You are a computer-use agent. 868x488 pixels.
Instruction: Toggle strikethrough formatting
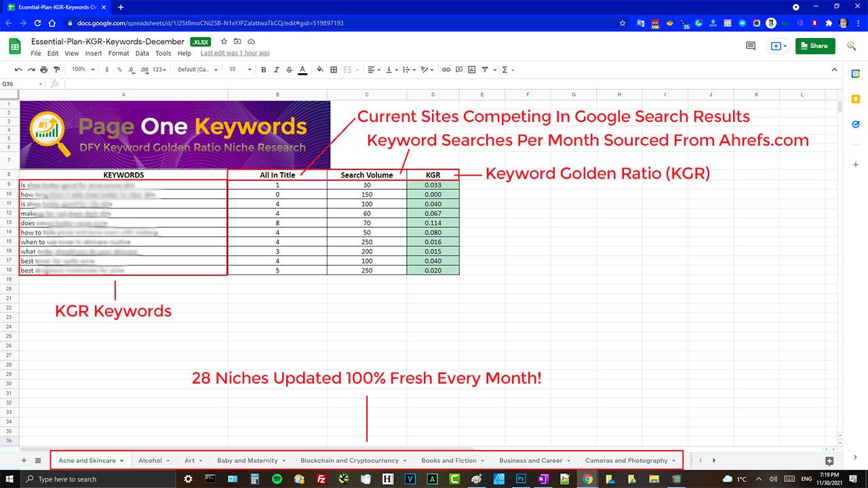pyautogui.click(x=289, y=70)
